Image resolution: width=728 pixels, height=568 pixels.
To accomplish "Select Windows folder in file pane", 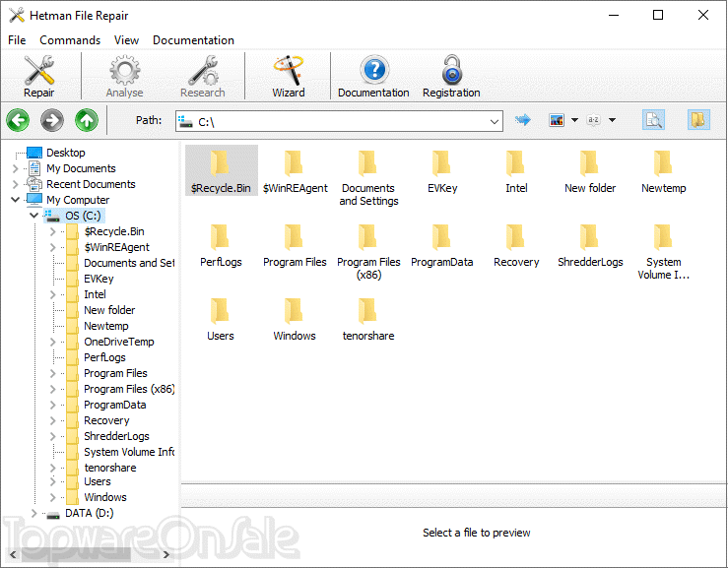I will tap(295, 318).
